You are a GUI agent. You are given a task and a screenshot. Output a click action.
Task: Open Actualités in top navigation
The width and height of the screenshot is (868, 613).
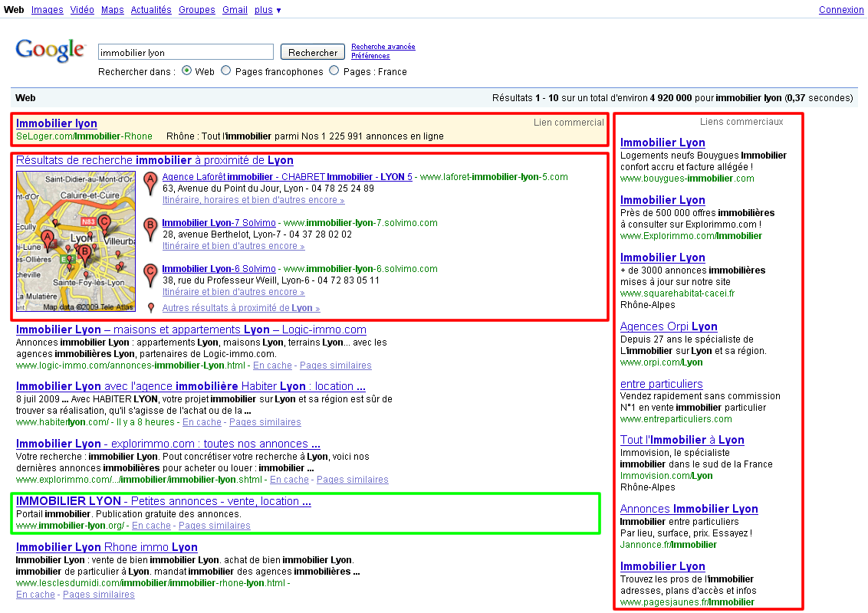(x=151, y=10)
